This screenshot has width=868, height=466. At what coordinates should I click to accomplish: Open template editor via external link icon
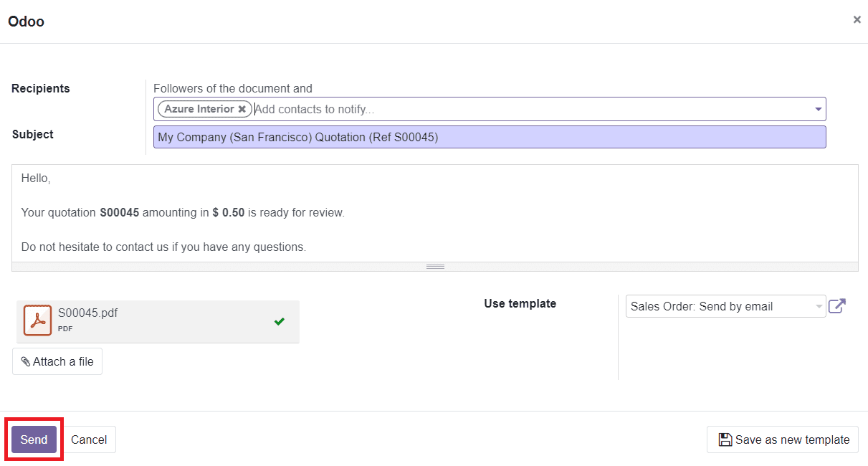(837, 305)
